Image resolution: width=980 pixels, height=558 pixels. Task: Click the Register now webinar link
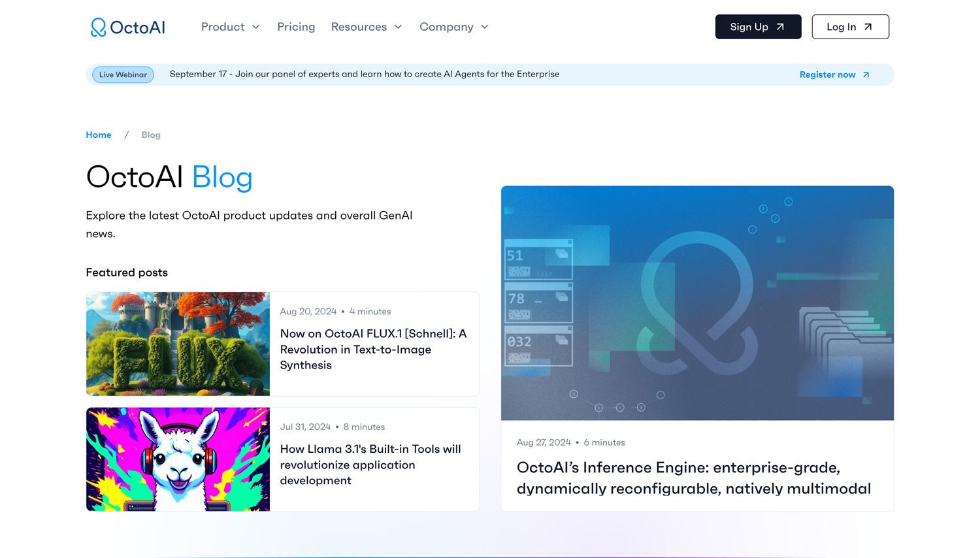click(x=827, y=74)
